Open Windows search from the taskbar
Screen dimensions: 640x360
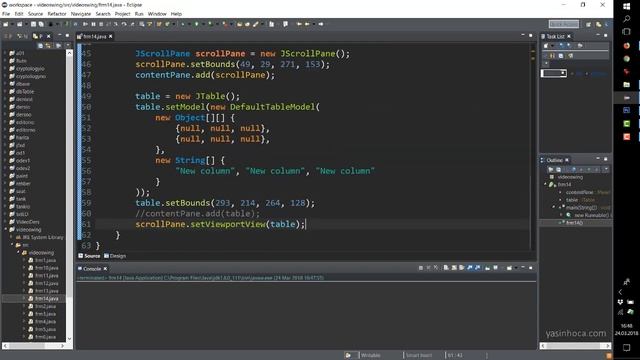coord(627,19)
